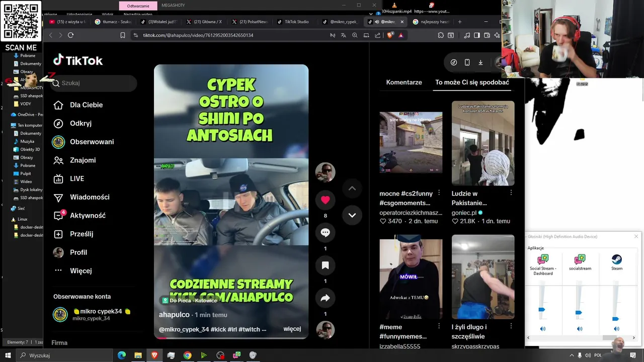Select Linux in Explorer tree

[x=22, y=219]
